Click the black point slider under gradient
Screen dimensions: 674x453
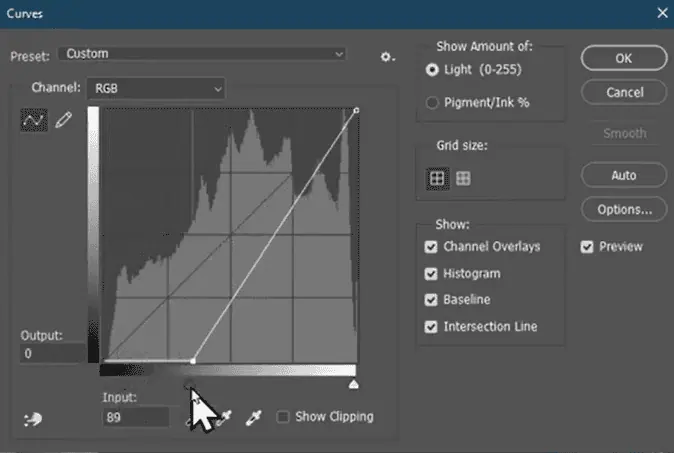click(x=190, y=384)
